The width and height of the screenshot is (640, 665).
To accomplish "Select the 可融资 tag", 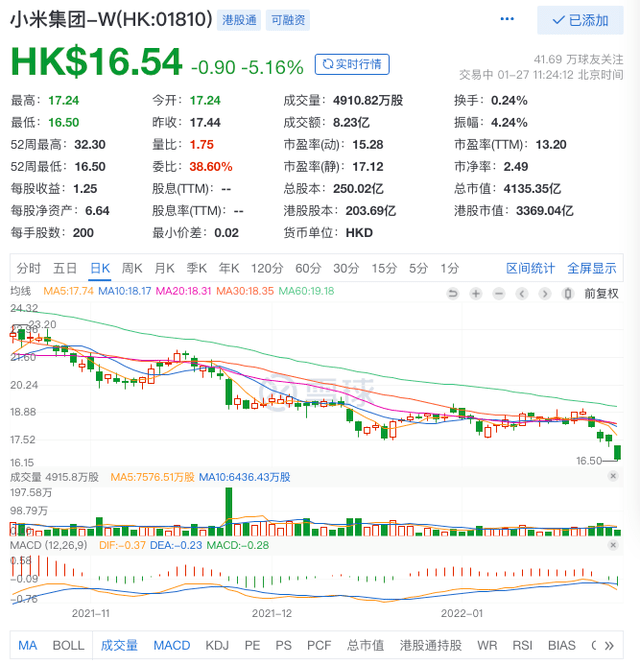I will 288,20.
